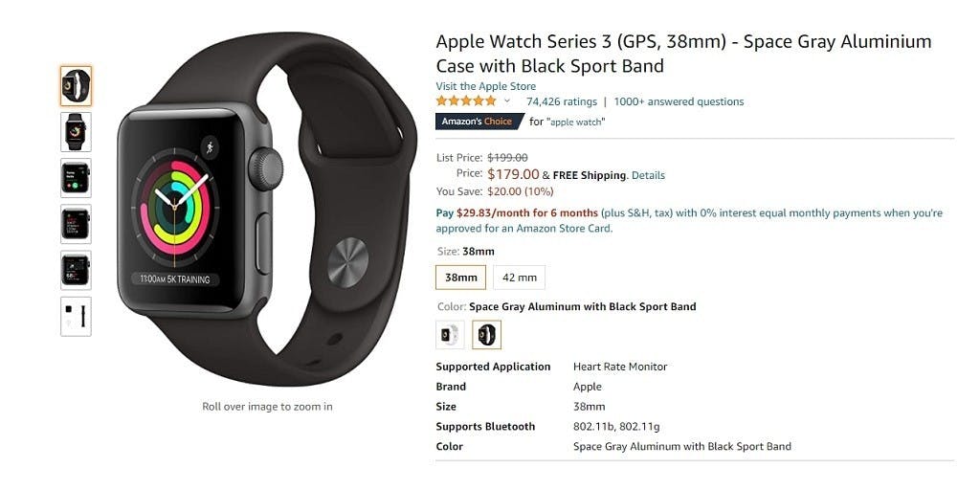The width and height of the screenshot is (980, 490).
Task: Open the Amazon Store Card payment offer
Action: tap(689, 221)
